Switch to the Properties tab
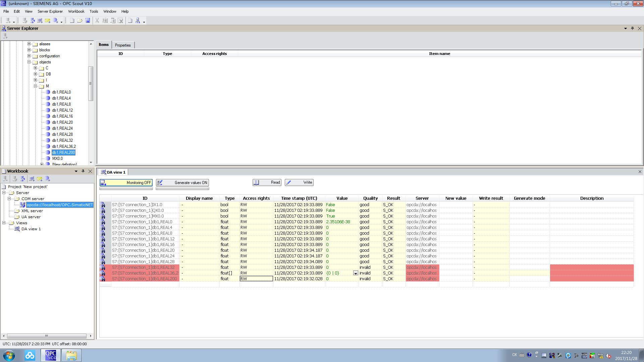This screenshot has height=362, width=644. click(123, 45)
